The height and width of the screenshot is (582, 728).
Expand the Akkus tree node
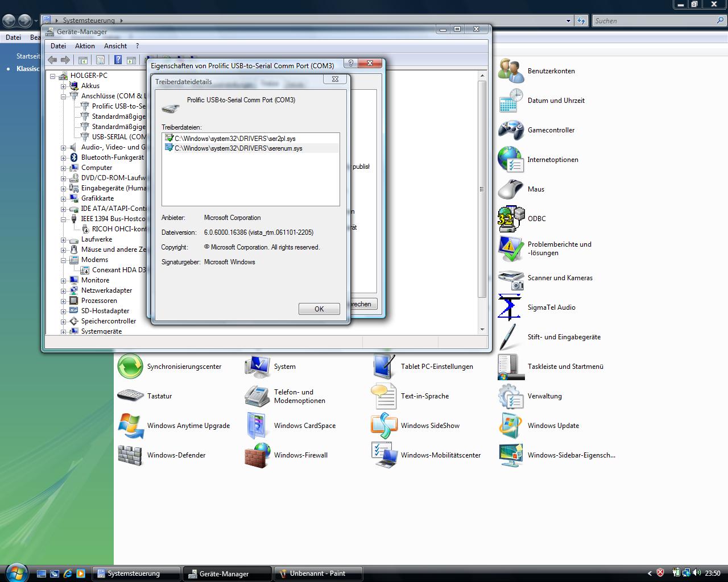click(64, 86)
